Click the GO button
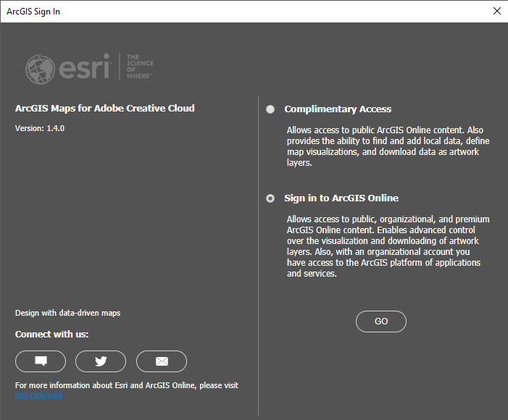The image size is (508, 420). click(x=381, y=322)
